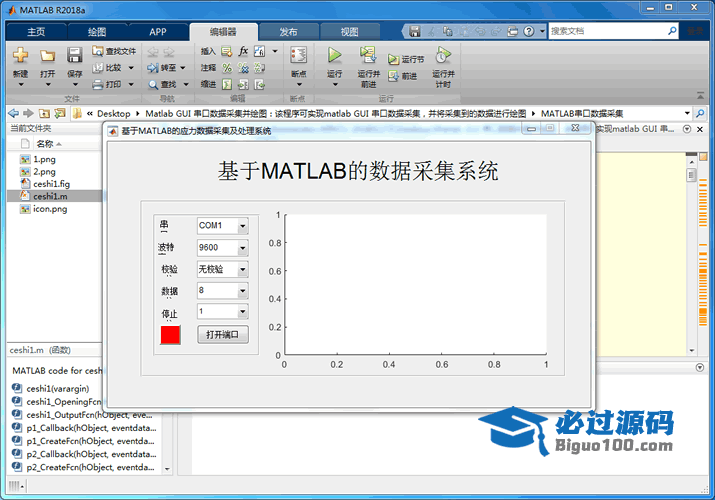Select icon.png in the file list

click(50, 209)
